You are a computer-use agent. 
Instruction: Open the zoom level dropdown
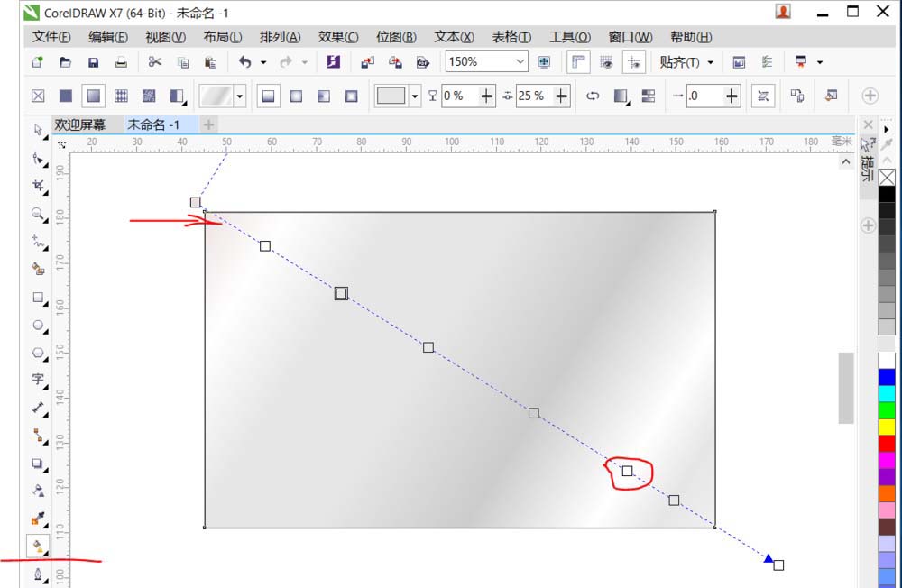pos(521,62)
